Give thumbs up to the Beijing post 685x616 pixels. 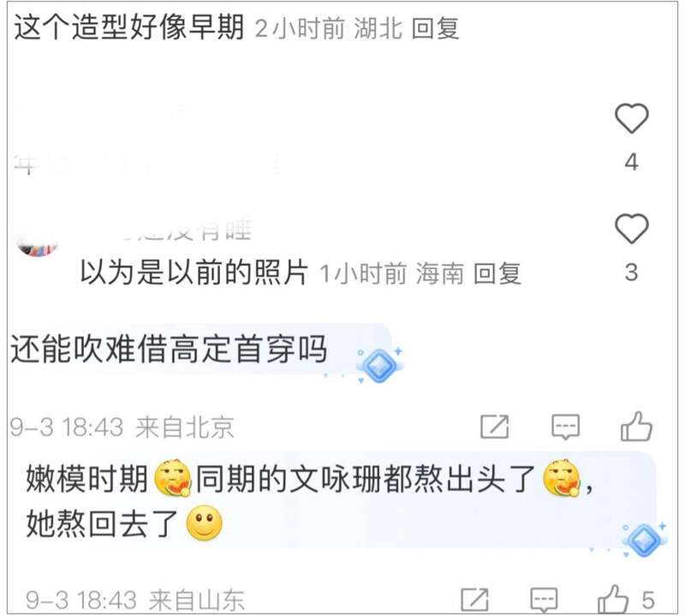[636, 427]
